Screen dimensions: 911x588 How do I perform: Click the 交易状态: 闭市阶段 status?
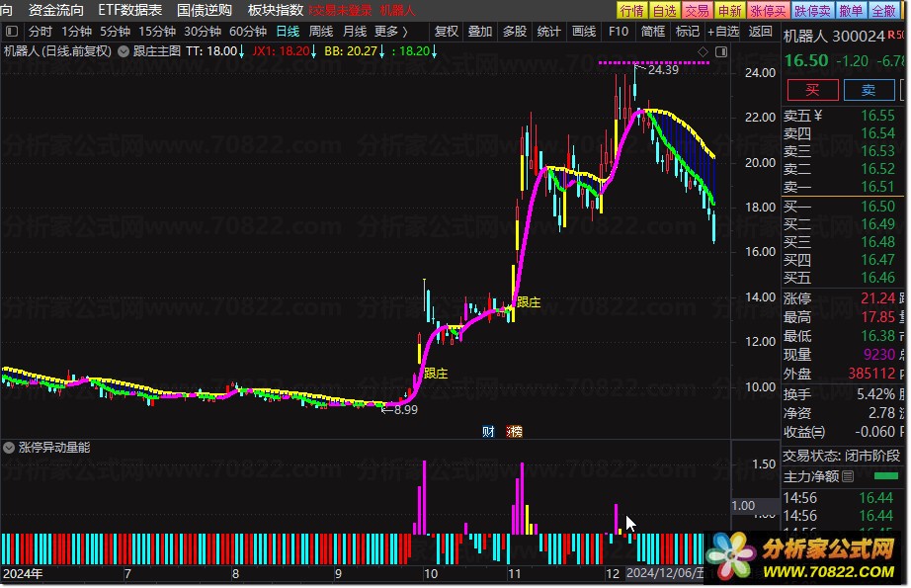(x=841, y=456)
